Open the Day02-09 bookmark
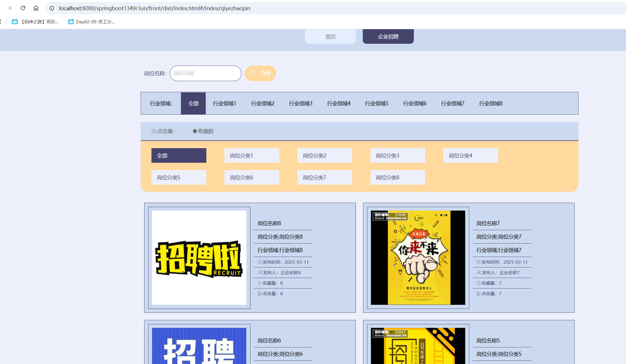The height and width of the screenshot is (364, 626). point(92,22)
